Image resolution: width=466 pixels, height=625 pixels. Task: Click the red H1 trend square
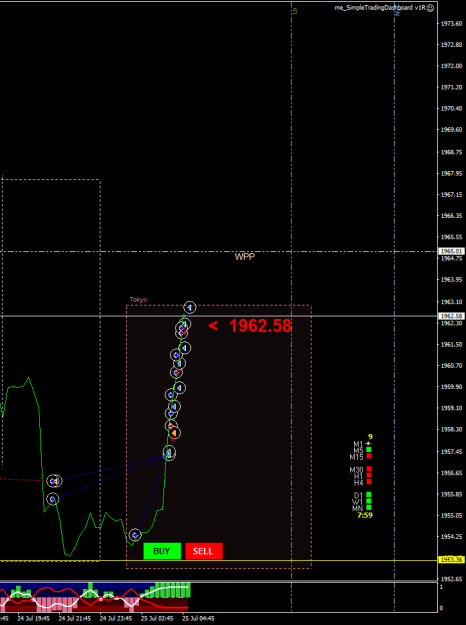(369, 475)
